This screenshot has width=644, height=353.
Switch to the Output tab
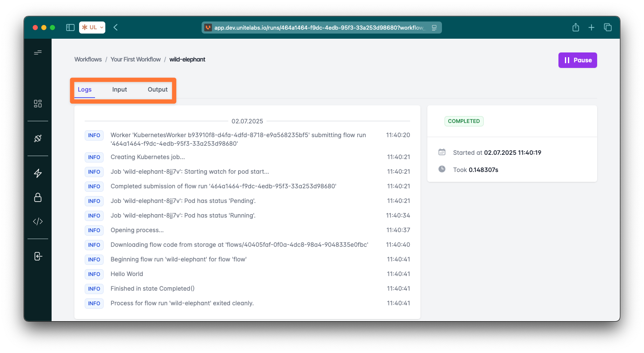tap(158, 89)
